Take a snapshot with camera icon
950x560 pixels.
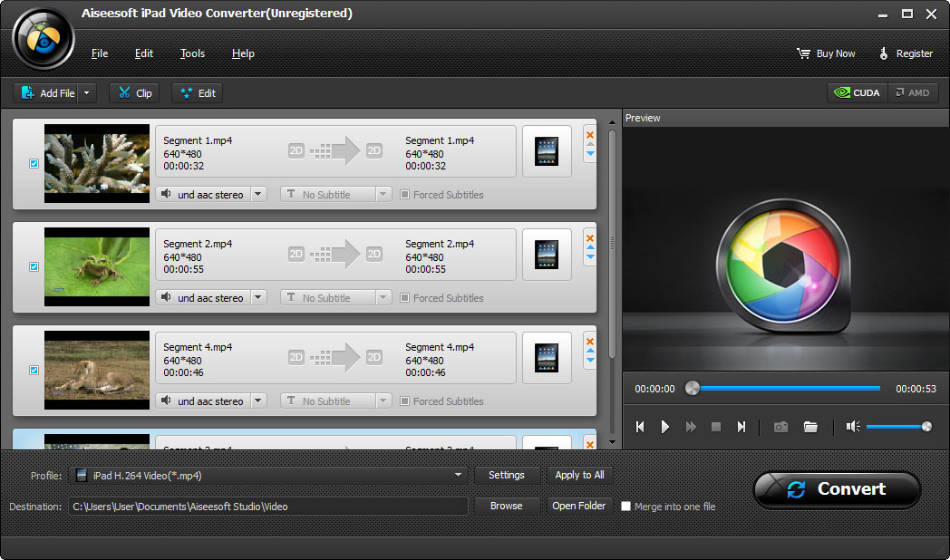[x=781, y=427]
